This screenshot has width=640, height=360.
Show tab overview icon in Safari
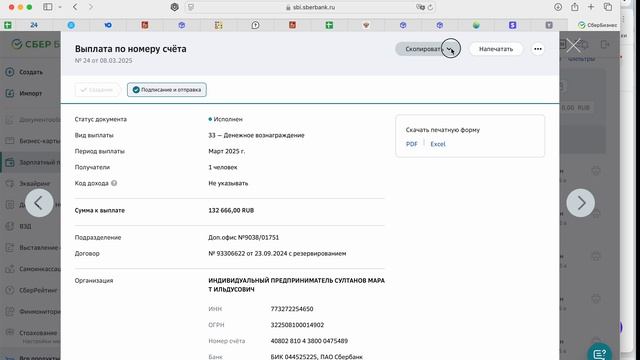(x=608, y=7)
